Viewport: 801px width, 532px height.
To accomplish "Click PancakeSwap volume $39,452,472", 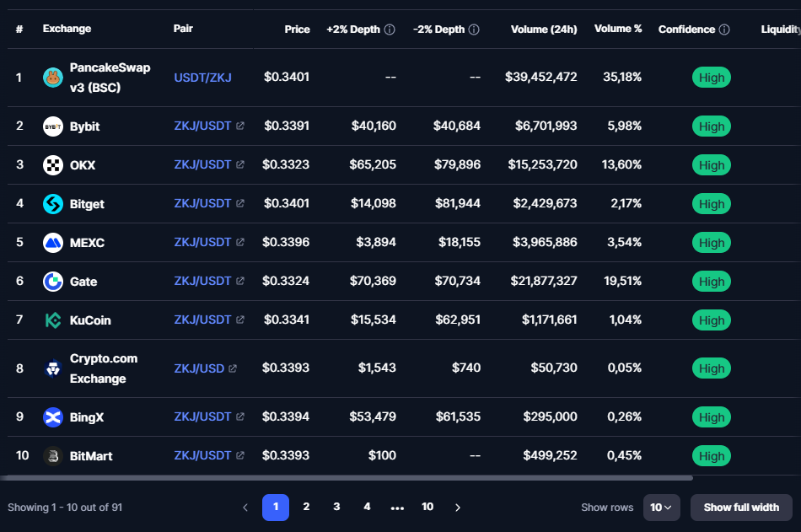I will coord(541,78).
